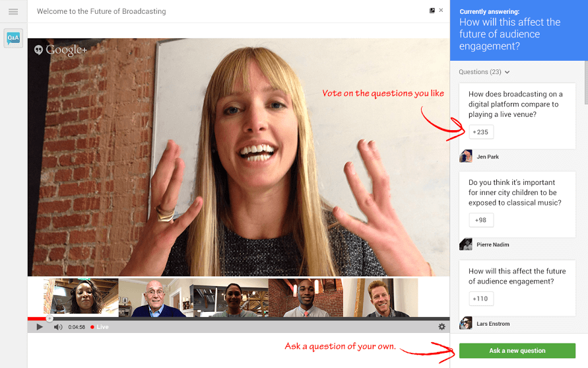The height and width of the screenshot is (368, 588).
Task: Upvote the question with +110 votes
Action: (x=481, y=299)
